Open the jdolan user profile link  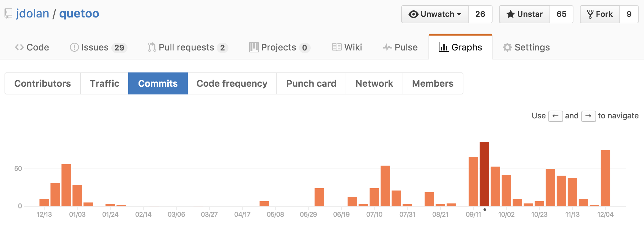(33, 14)
